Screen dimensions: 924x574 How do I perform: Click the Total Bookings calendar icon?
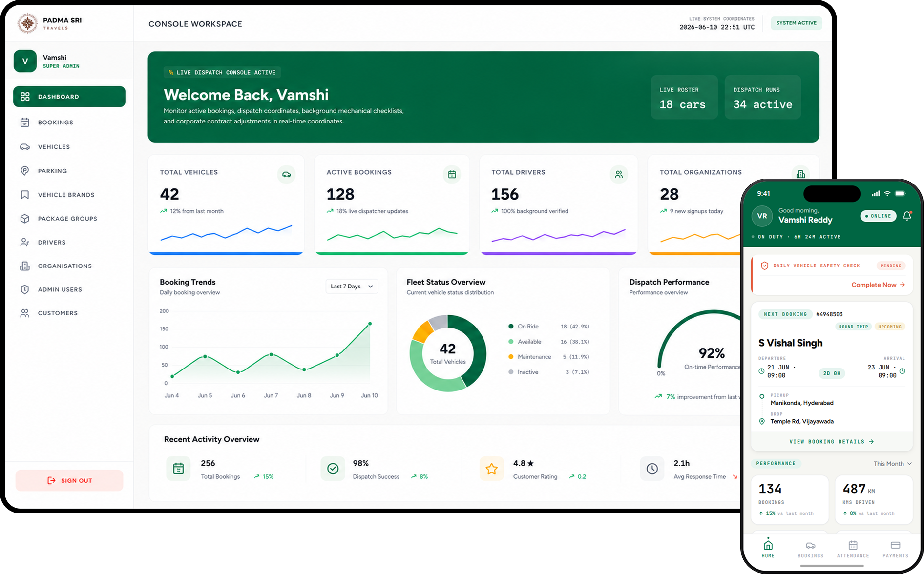(178, 469)
